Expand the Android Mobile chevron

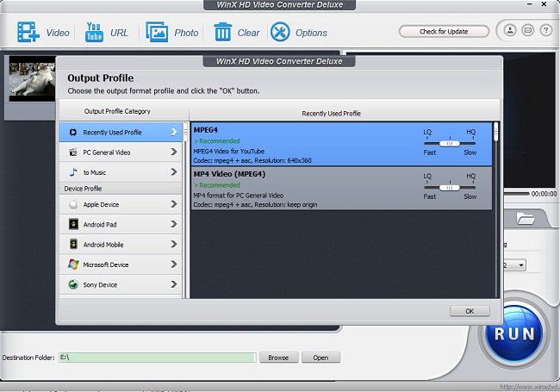[173, 244]
